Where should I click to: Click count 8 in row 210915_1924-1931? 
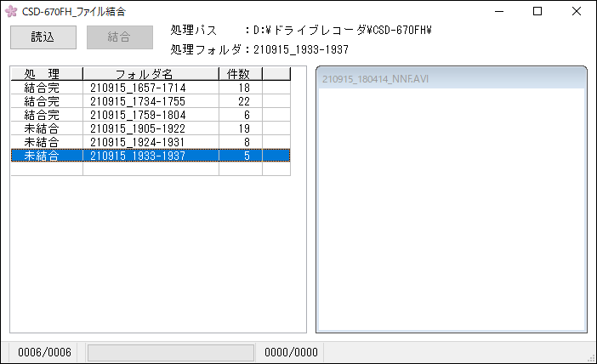coord(247,142)
